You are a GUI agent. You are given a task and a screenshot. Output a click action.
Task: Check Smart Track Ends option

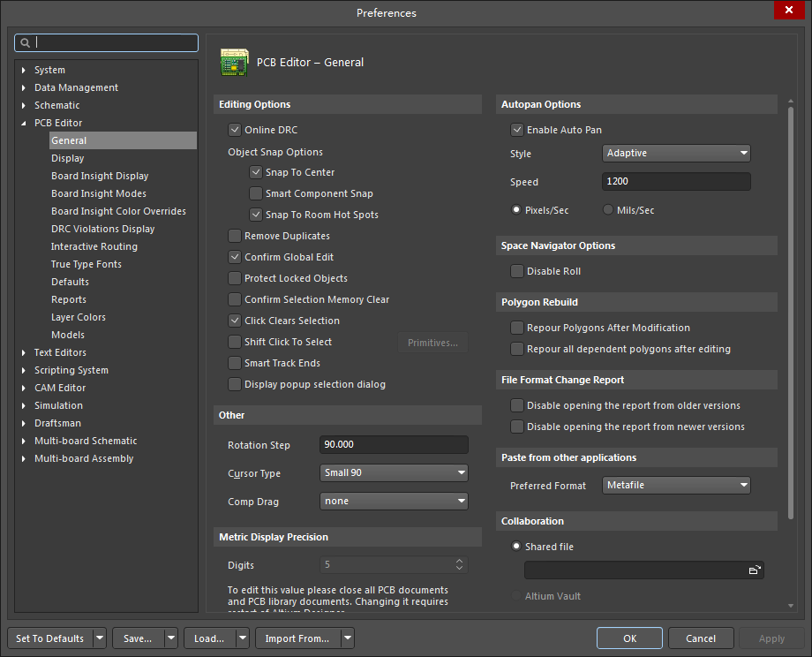pos(235,363)
